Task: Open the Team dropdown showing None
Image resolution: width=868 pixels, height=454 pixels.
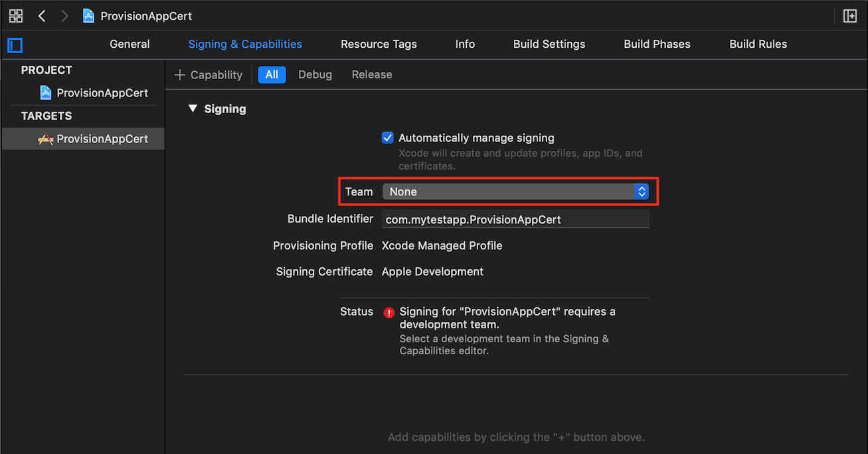Action: point(515,192)
